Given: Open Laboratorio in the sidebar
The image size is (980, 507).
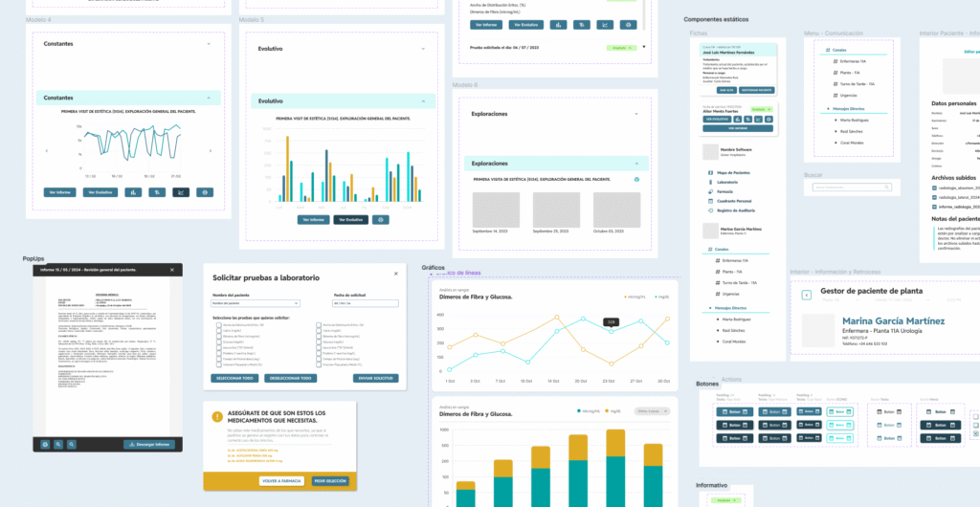Looking at the screenshot, I should tap(724, 182).
